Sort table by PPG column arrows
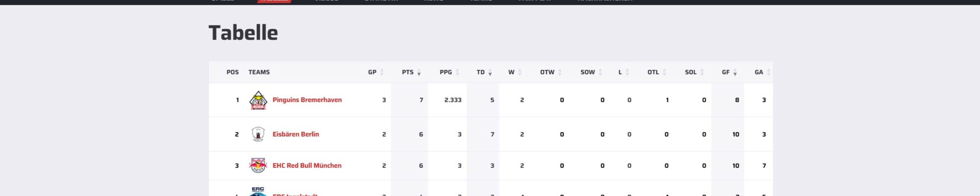The width and height of the screenshot is (980, 196). tap(457, 73)
